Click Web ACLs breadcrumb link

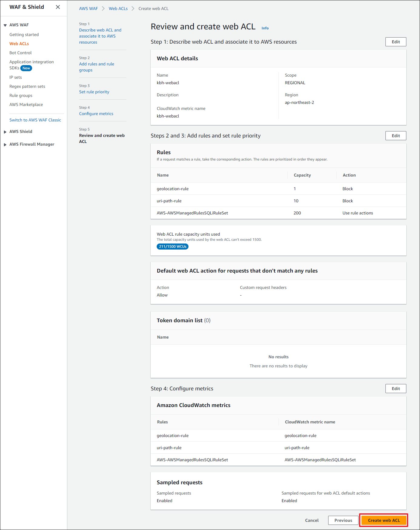coord(118,8)
